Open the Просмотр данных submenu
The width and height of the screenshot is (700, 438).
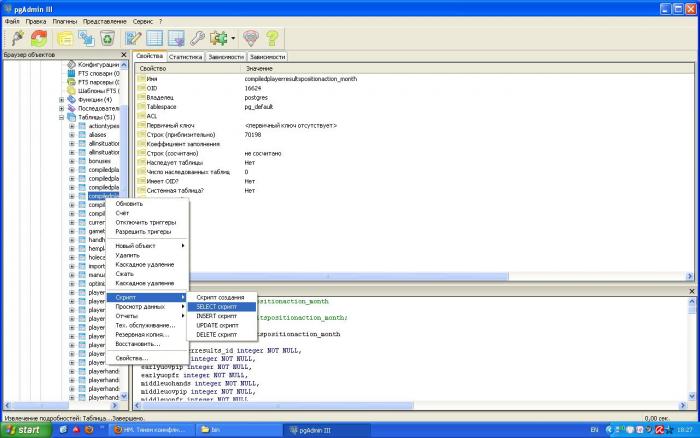(147, 307)
